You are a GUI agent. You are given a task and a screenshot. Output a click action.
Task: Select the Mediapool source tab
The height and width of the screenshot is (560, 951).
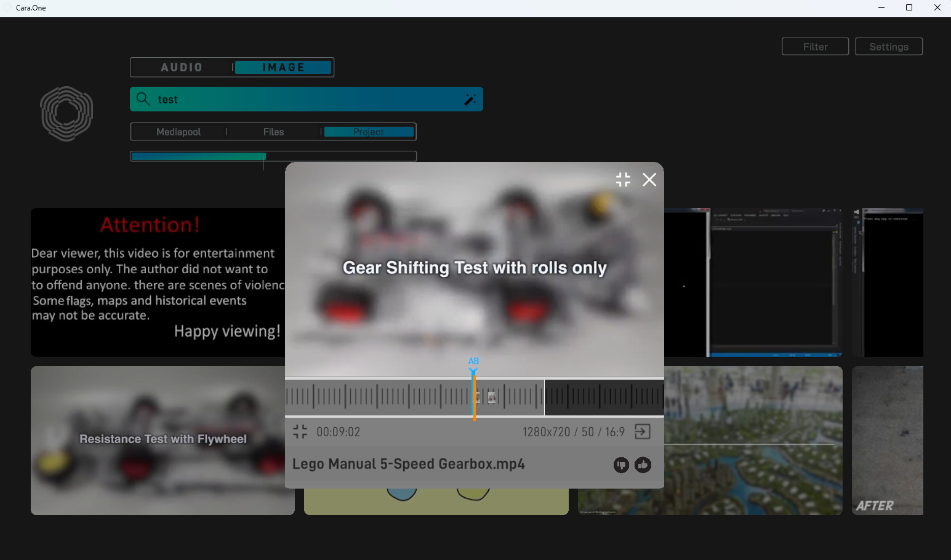[x=179, y=132]
